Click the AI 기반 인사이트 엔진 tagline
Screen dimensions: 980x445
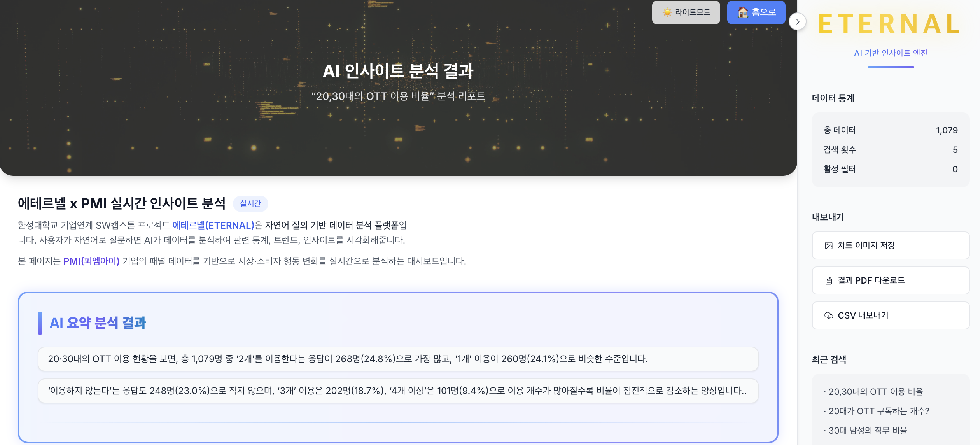pos(891,53)
